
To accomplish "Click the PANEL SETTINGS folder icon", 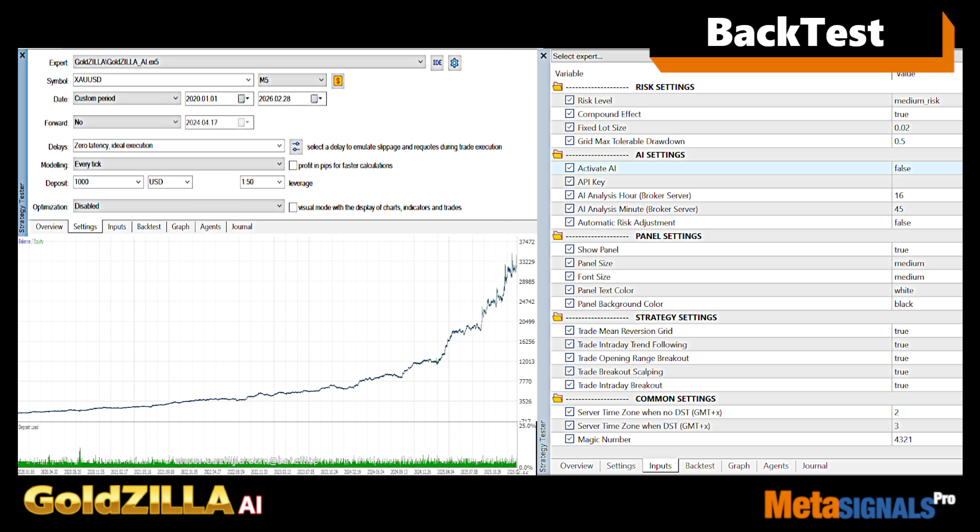I will coord(557,236).
